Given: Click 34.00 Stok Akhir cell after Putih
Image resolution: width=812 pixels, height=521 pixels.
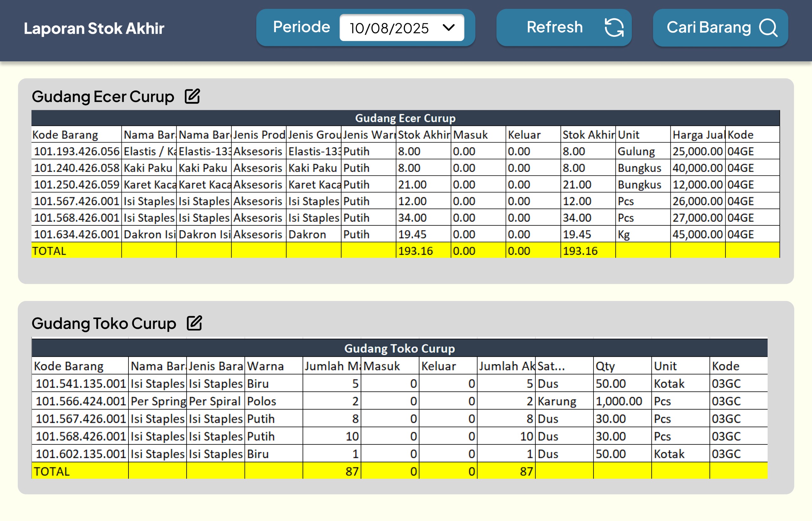Looking at the screenshot, I should pyautogui.click(x=423, y=217).
